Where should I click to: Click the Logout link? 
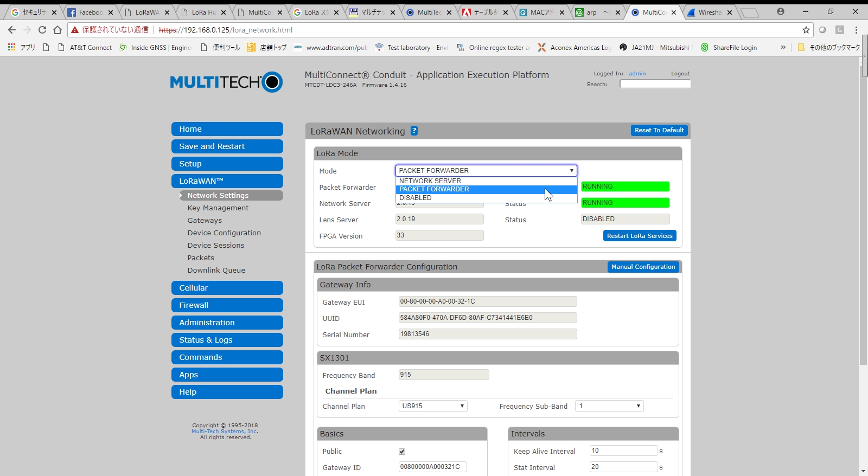(680, 74)
